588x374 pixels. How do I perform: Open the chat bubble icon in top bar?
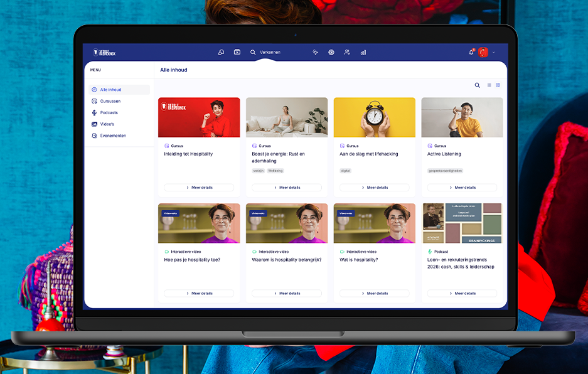[221, 53]
